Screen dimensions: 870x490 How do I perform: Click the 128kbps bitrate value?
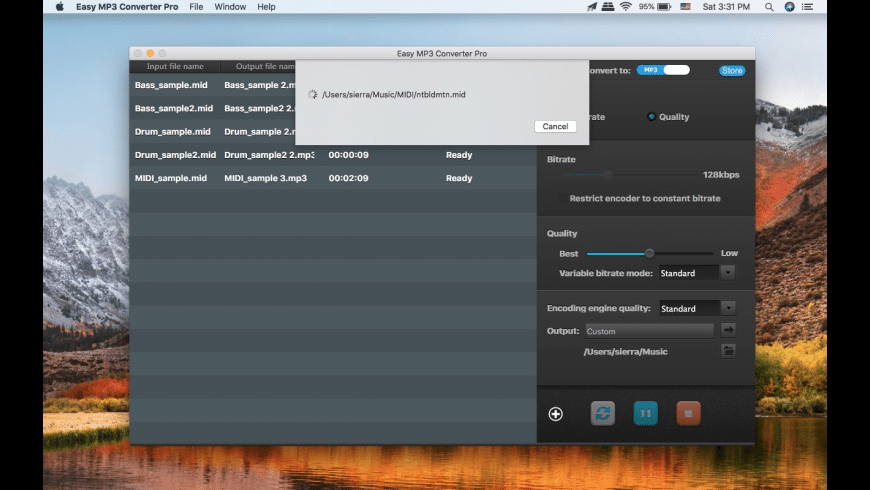tap(721, 175)
